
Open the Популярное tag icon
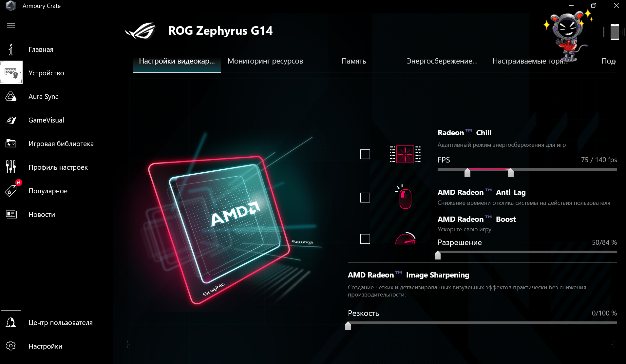tap(11, 191)
